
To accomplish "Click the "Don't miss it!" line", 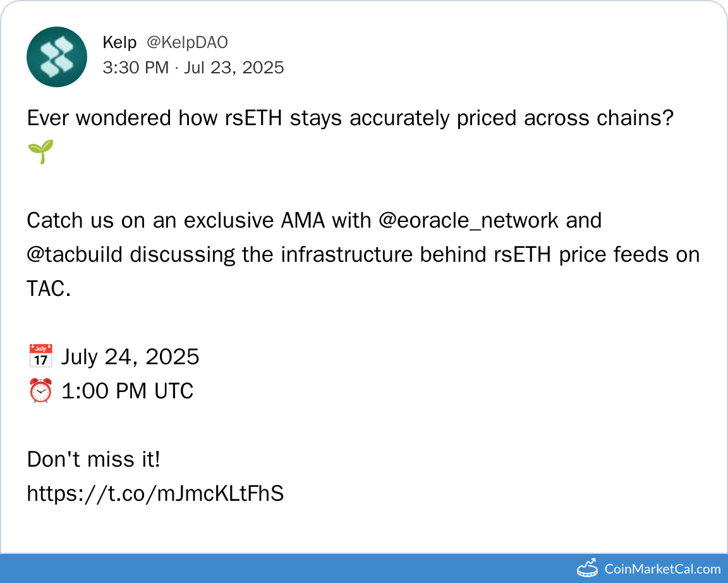I will point(94,460).
